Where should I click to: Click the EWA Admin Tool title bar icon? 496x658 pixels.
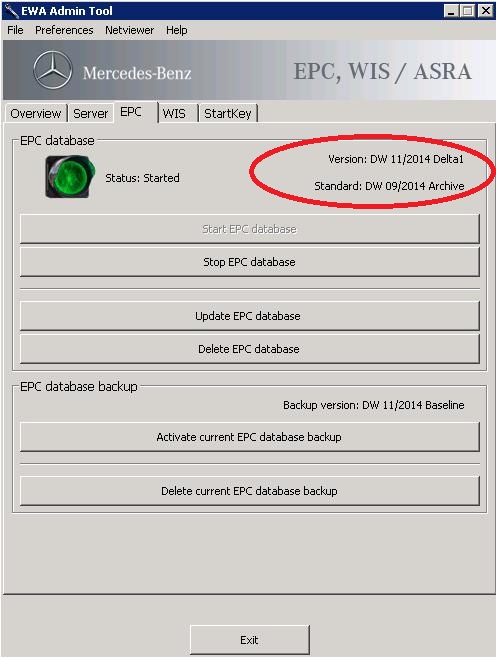pyautogui.click(x=10, y=10)
